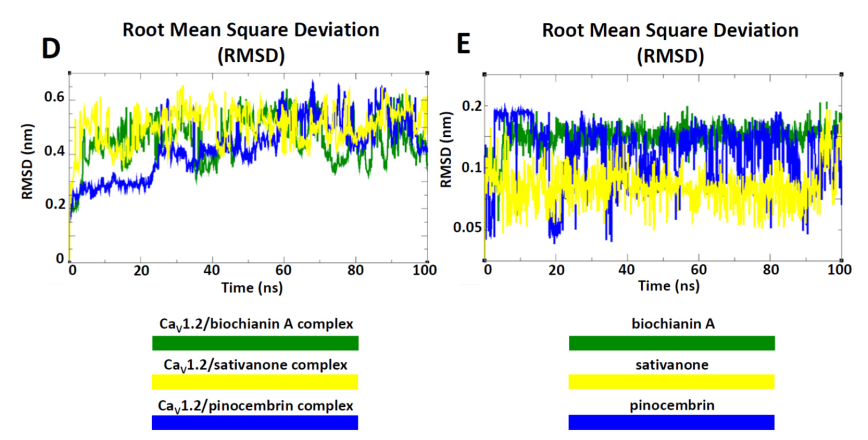868x440 pixels.
Task: Click the RMSD (nm) y-axis label of chart D
Action: [x=28, y=162]
